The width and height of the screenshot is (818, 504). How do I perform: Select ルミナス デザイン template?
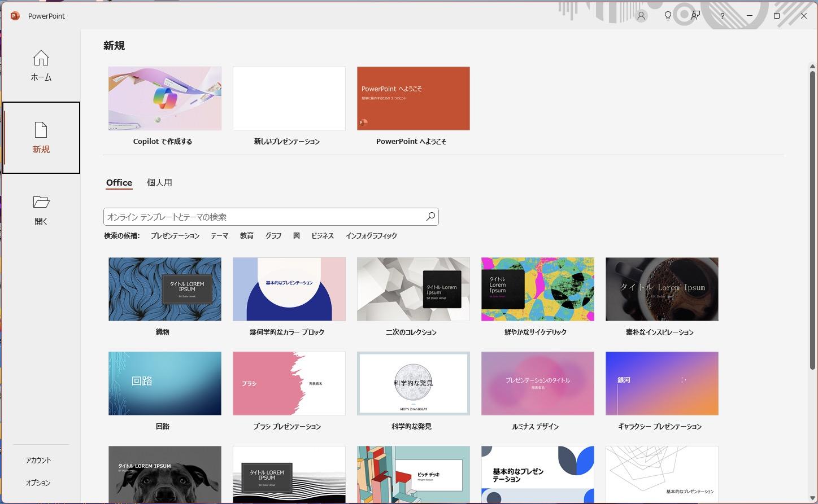[538, 384]
